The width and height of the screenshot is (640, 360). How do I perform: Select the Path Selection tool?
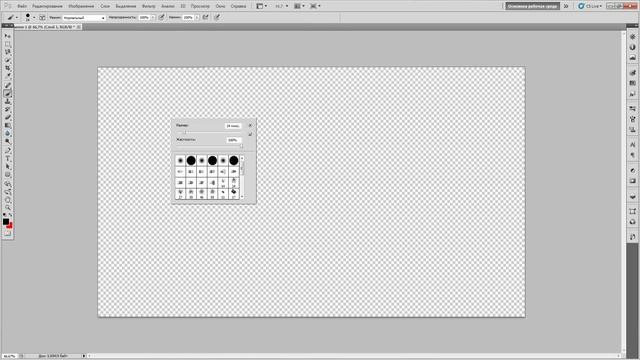coord(7,167)
